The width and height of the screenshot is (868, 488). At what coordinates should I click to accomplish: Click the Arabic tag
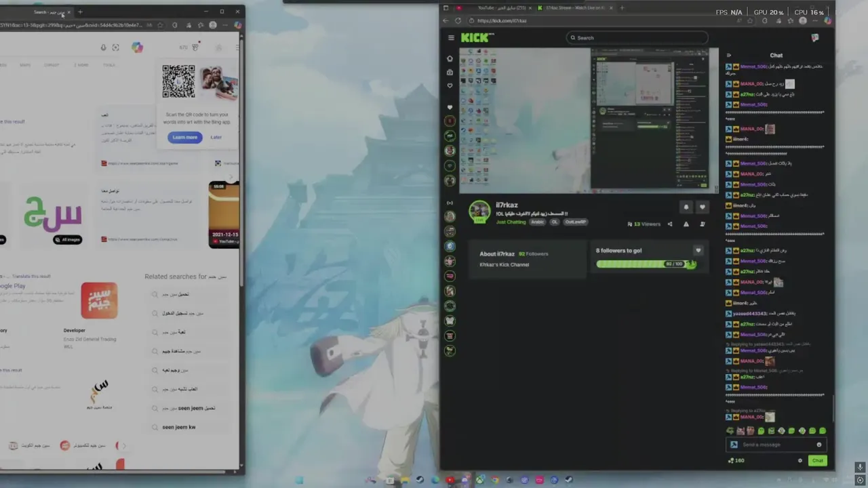coord(538,222)
